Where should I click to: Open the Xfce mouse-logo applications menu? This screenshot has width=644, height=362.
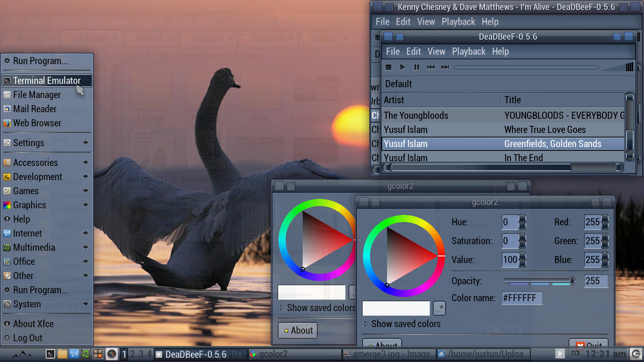click(22, 354)
